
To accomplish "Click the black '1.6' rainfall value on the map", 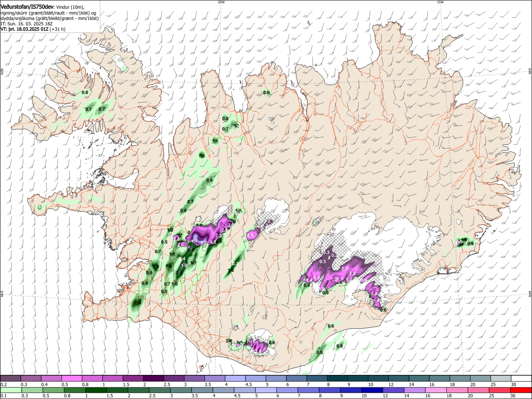I will click(x=231, y=270).
